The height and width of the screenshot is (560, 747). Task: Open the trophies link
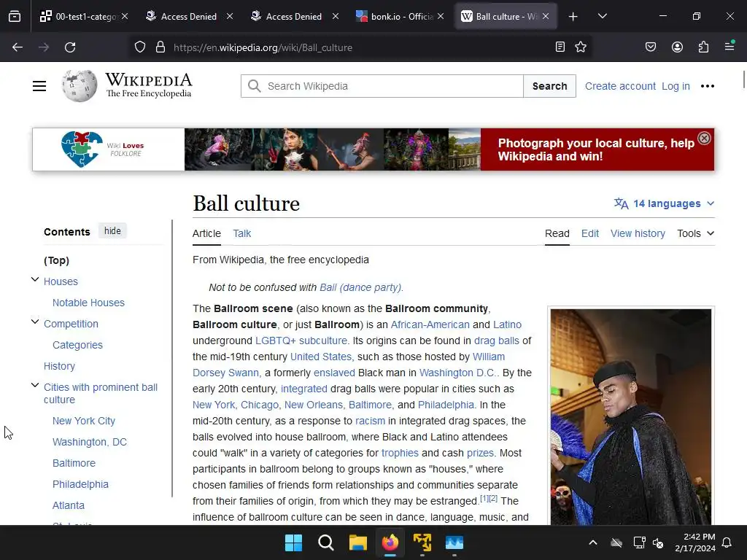(400, 453)
